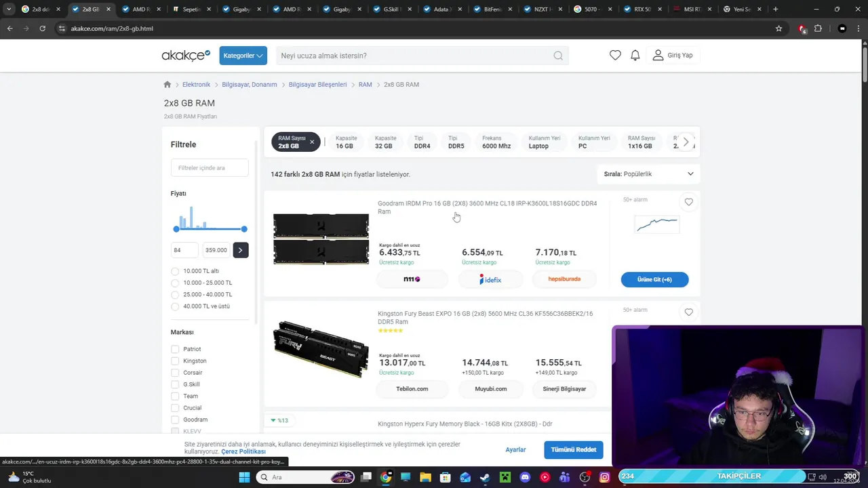Check the G.Skill brand checkbox
The height and width of the screenshot is (488, 868).
coord(175,384)
